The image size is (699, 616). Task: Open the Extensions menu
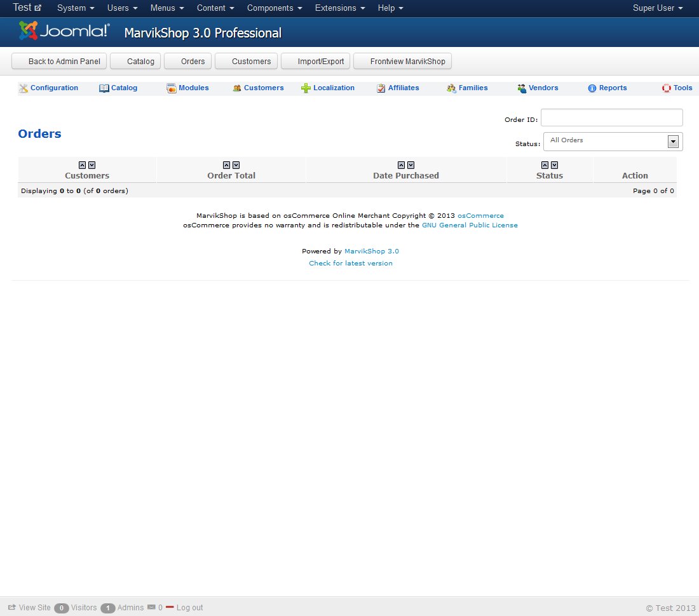[x=340, y=8]
